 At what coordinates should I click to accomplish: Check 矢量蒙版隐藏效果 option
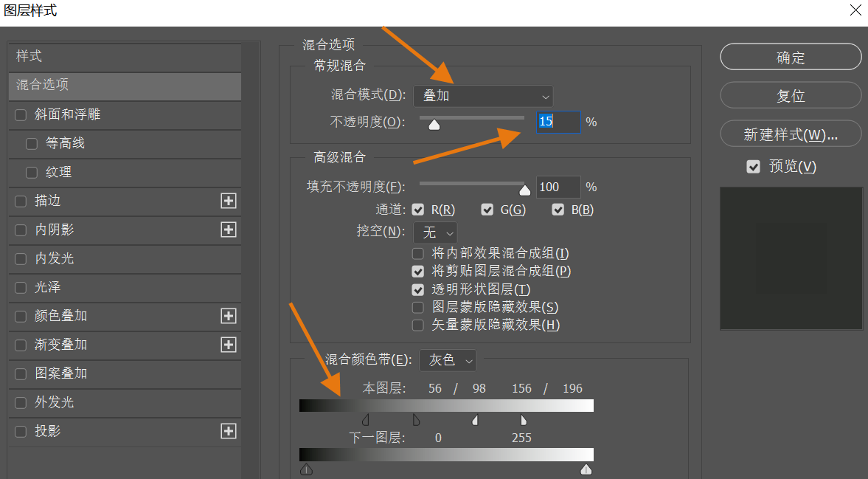pyautogui.click(x=418, y=325)
